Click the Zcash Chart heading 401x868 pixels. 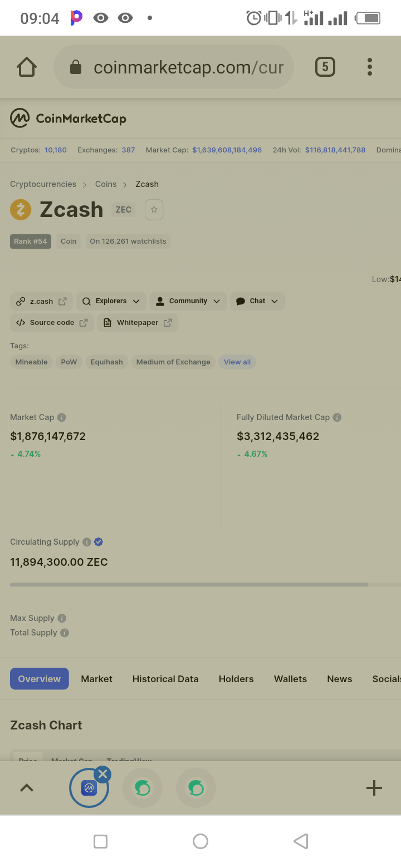46,726
